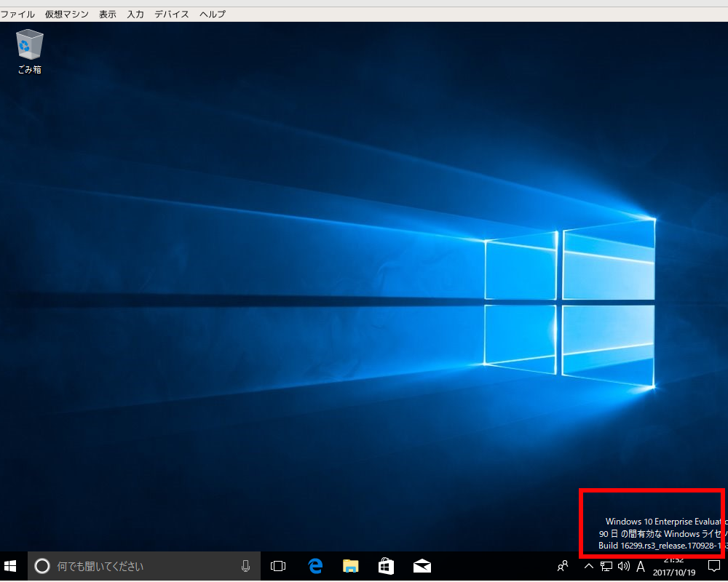Open the ごみ箱 recycle bin desktop icon
Screen dimensions: 728x582
[x=29, y=51]
